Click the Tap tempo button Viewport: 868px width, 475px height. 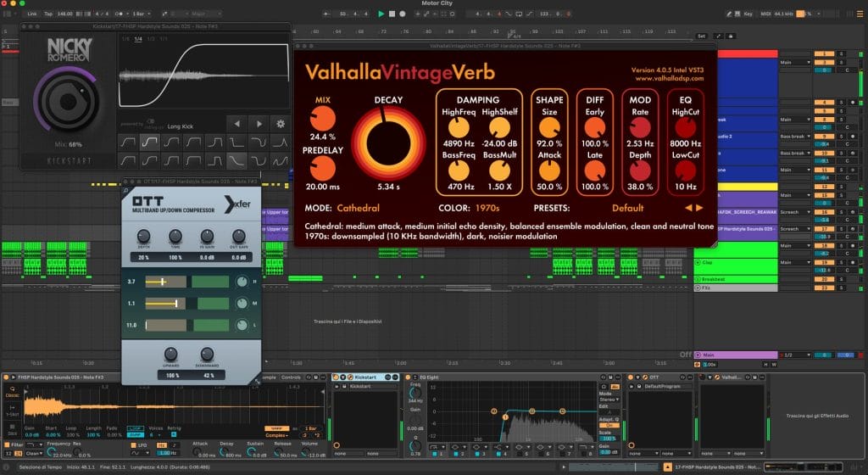(48, 14)
